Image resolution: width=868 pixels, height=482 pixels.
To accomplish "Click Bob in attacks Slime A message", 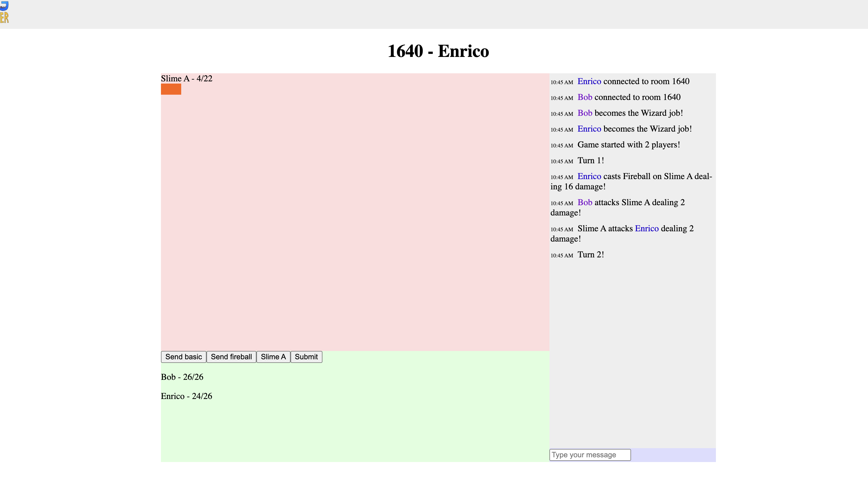I will [585, 202].
